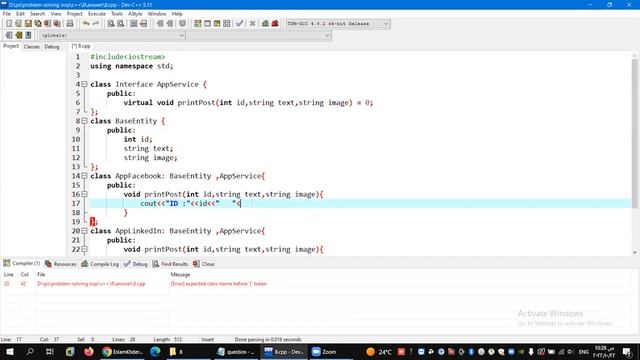Open Find using the magnifier toolbar icon
The image size is (640, 360).
[x=111, y=24]
